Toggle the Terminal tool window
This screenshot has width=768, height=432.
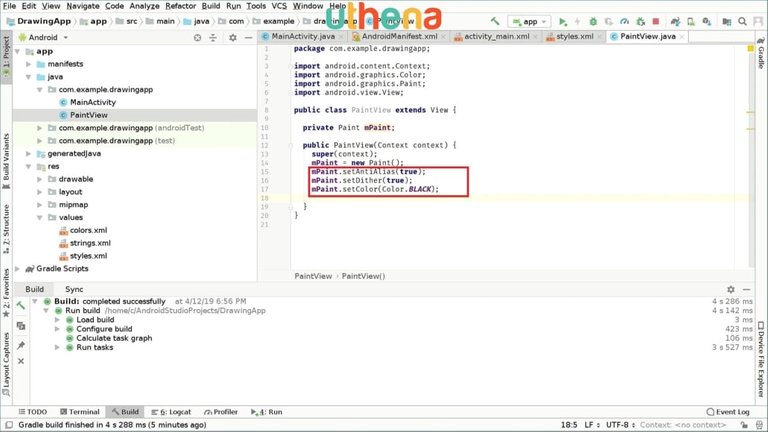tap(78, 411)
